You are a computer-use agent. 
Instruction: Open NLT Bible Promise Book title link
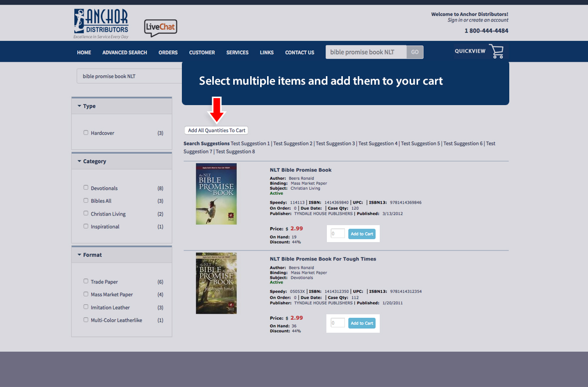300,170
